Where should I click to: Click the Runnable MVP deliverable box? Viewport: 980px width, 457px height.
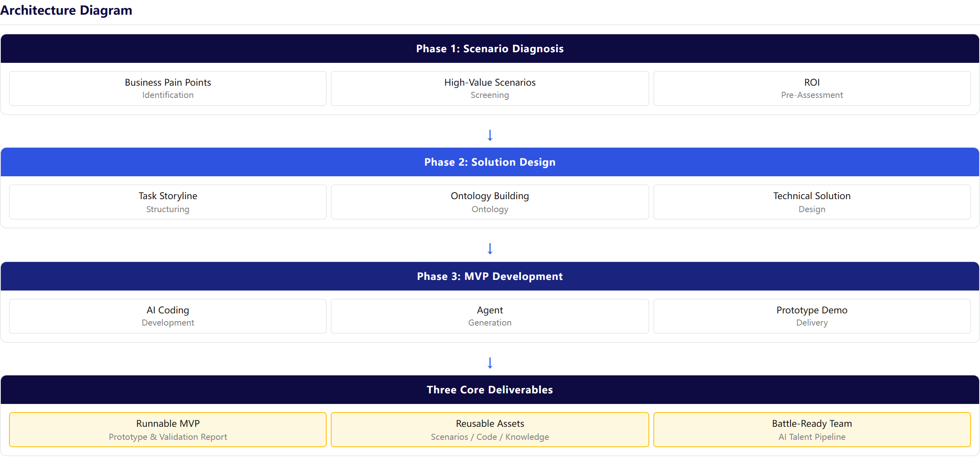pos(168,430)
